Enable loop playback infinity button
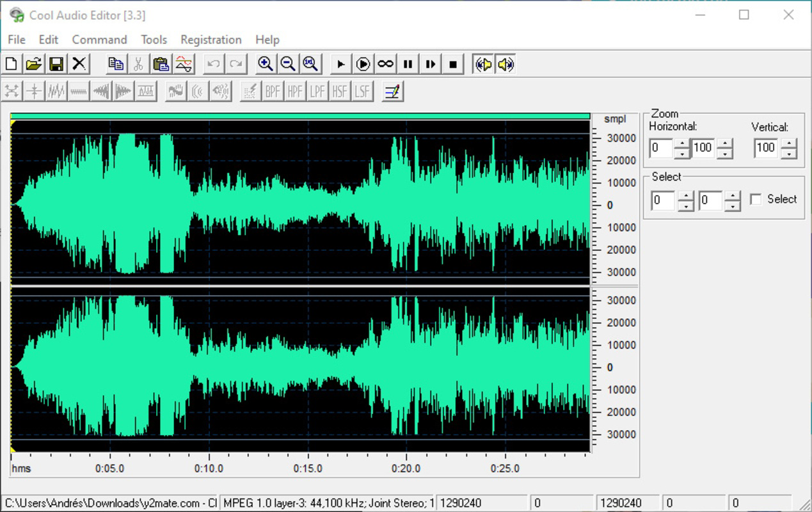Image resolution: width=812 pixels, height=512 pixels. (386, 64)
